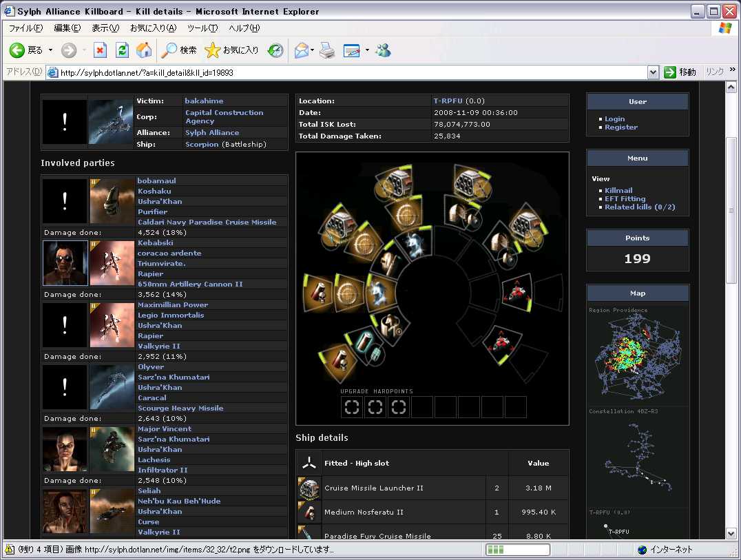Image resolution: width=741 pixels, height=560 pixels.
Task: Click first upgrade hardpoint slot icon
Action: pyautogui.click(x=352, y=407)
